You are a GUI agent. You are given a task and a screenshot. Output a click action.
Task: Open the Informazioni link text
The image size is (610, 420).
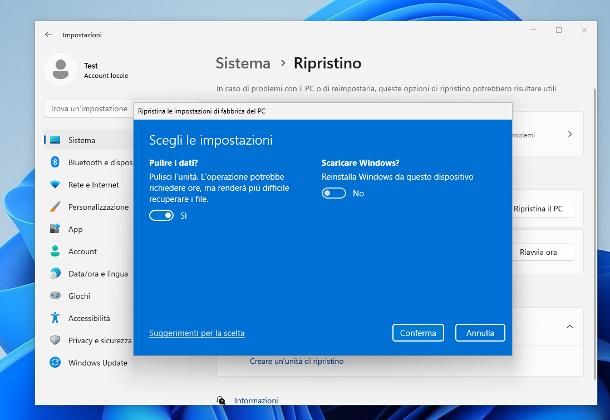click(256, 400)
